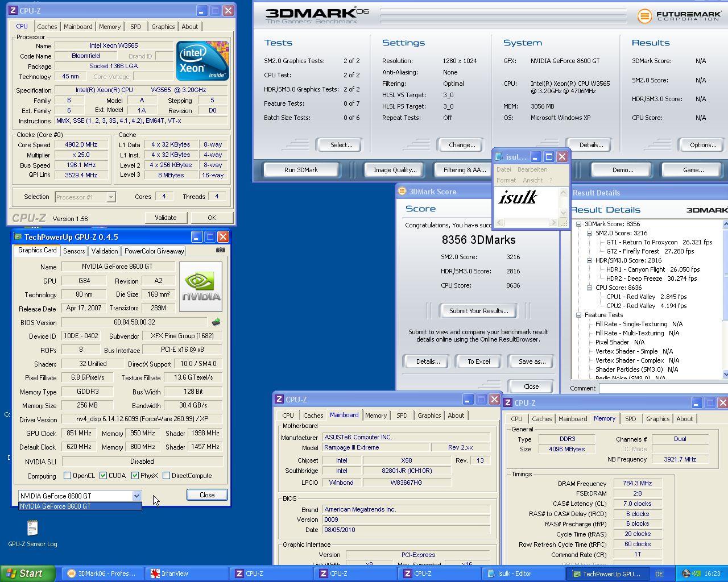Click the BIOS save chip icon in GPU-Z
Screen dimensions: 728x582
(216, 322)
